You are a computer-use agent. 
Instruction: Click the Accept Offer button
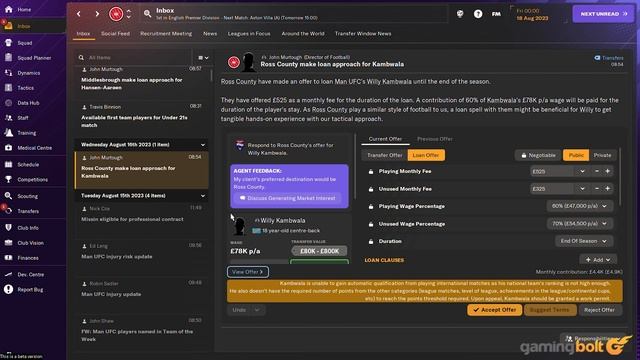494,310
